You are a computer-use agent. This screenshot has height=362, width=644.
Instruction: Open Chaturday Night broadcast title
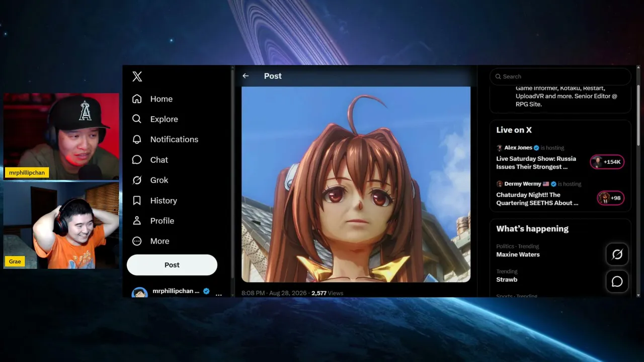(537, 199)
